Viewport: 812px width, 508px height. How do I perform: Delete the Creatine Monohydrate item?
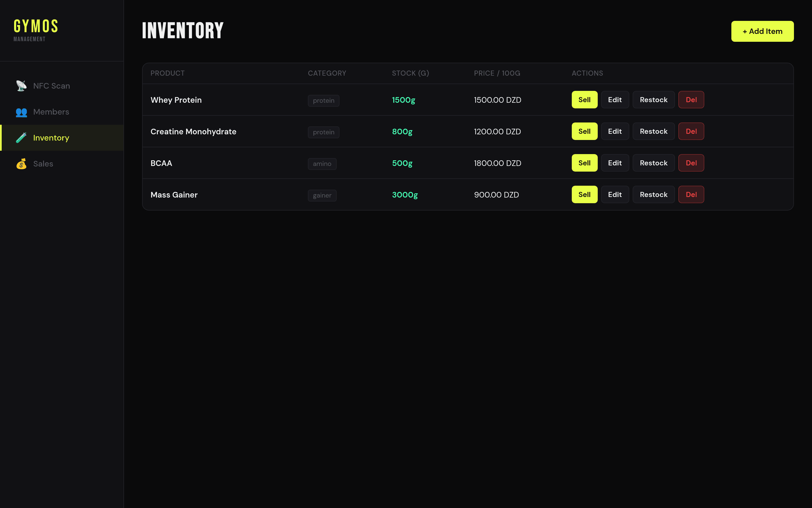[691, 131]
